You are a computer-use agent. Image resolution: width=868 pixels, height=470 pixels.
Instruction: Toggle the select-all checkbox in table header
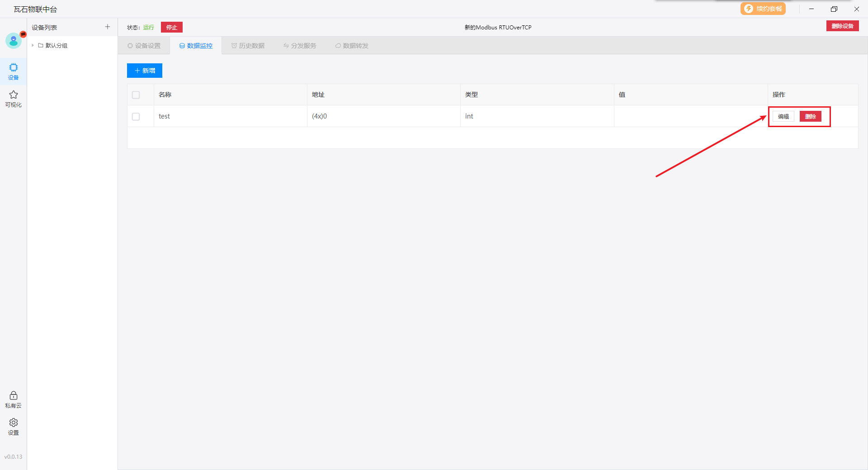[136, 95]
